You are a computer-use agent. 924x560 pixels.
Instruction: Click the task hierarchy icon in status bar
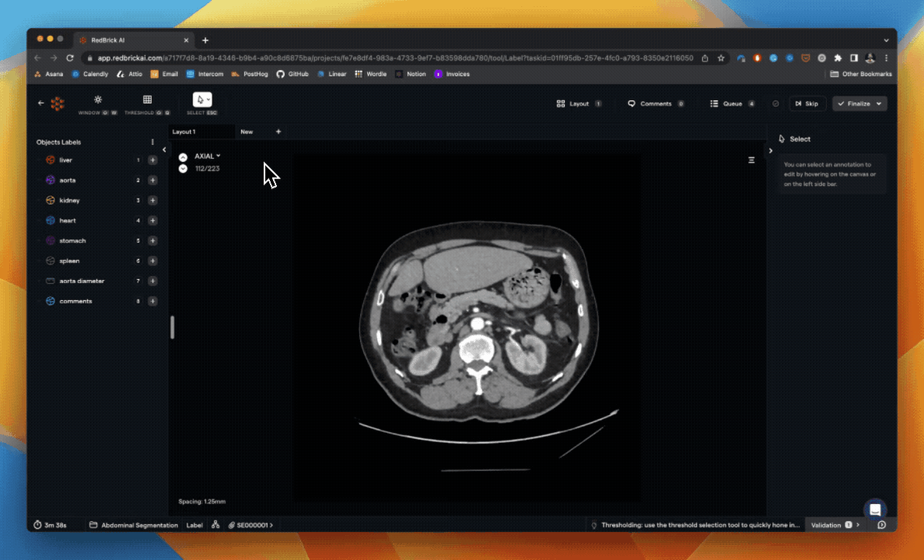216,524
